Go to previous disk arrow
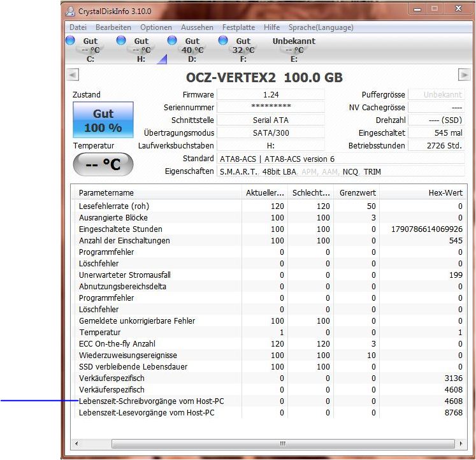 (x=73, y=75)
